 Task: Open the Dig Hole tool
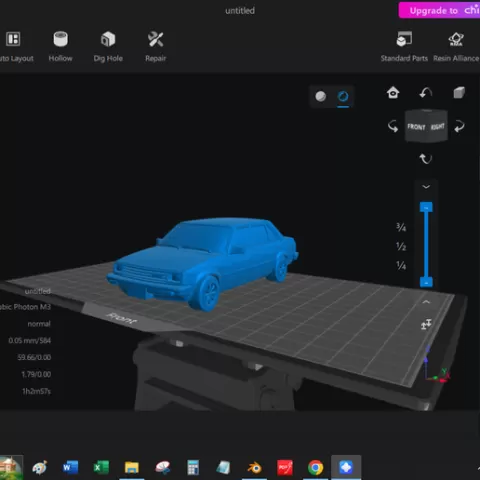point(108,47)
